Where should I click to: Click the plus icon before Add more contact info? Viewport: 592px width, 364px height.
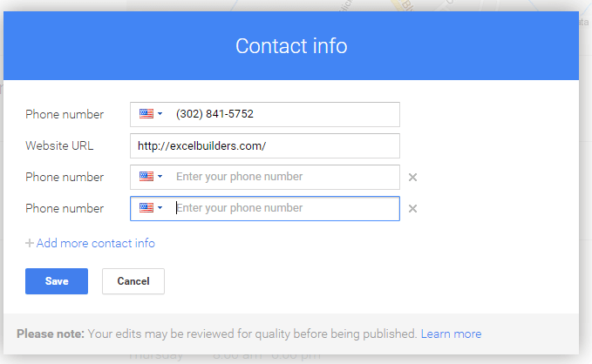point(30,243)
